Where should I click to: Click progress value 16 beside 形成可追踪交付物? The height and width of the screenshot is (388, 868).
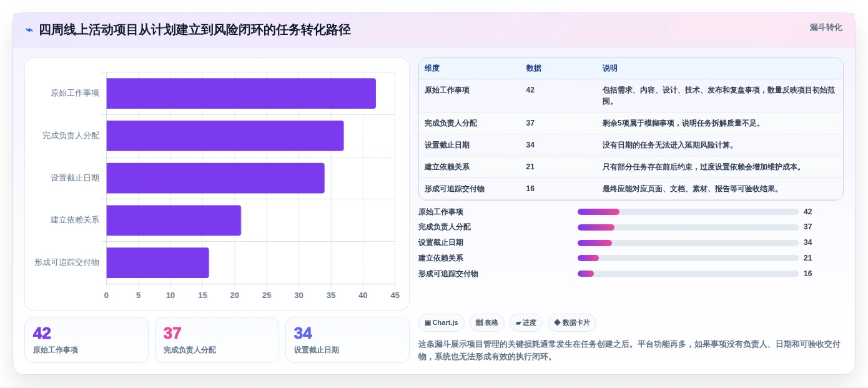coord(808,274)
